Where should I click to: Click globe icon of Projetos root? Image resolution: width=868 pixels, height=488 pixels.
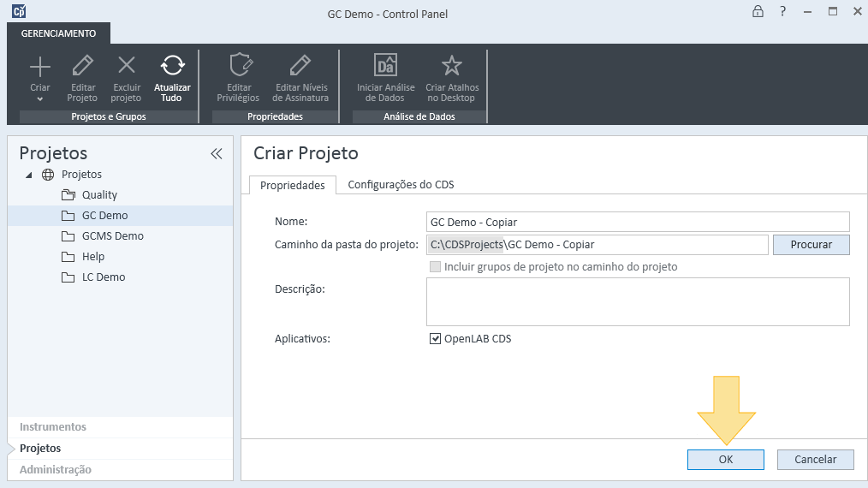click(48, 175)
